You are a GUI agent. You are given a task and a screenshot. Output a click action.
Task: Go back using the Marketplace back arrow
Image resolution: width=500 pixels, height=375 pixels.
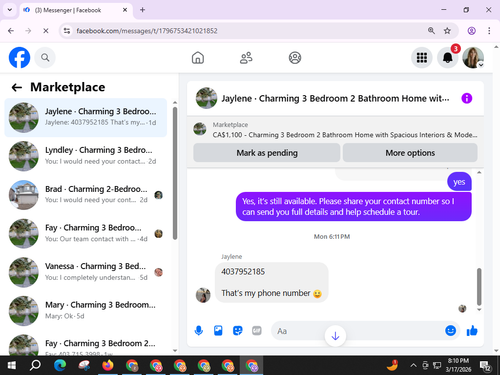point(17,88)
